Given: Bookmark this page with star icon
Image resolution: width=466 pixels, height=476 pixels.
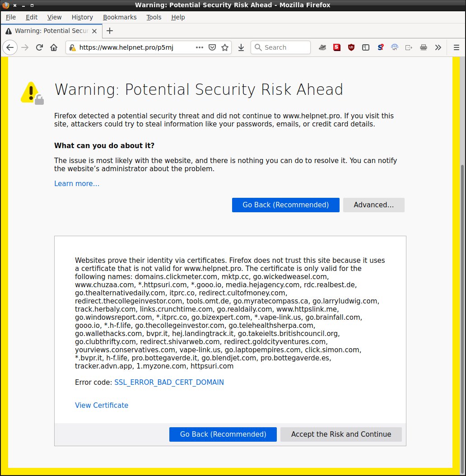Looking at the screenshot, I should (225, 47).
